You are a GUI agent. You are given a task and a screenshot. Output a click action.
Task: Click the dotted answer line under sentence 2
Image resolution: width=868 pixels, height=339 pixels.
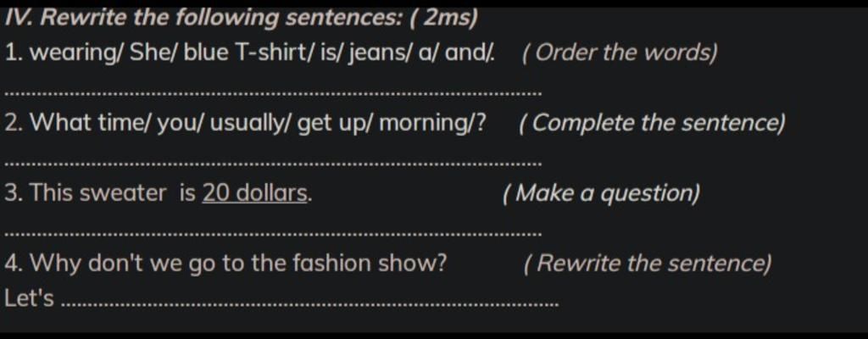[272, 164]
